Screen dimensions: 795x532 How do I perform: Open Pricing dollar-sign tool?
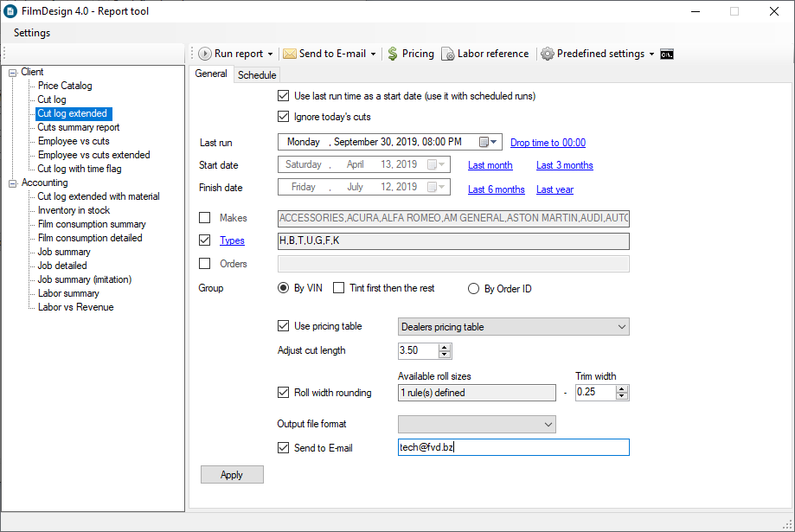tap(393, 54)
